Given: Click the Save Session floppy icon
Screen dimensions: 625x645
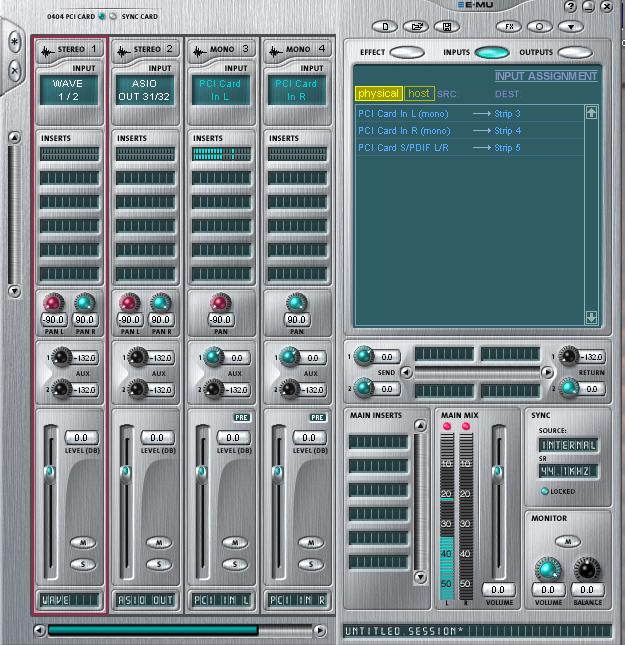Looking at the screenshot, I should (x=445, y=26).
